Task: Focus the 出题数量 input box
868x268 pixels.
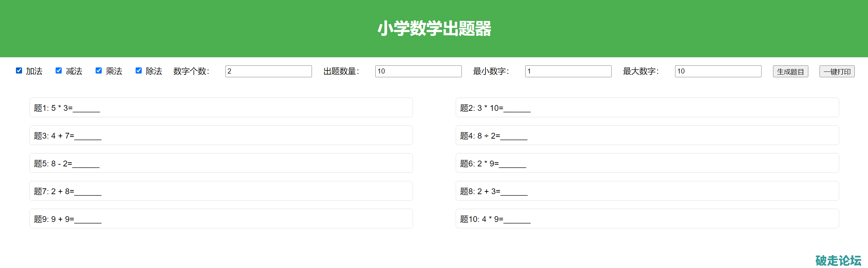Action: pyautogui.click(x=418, y=71)
